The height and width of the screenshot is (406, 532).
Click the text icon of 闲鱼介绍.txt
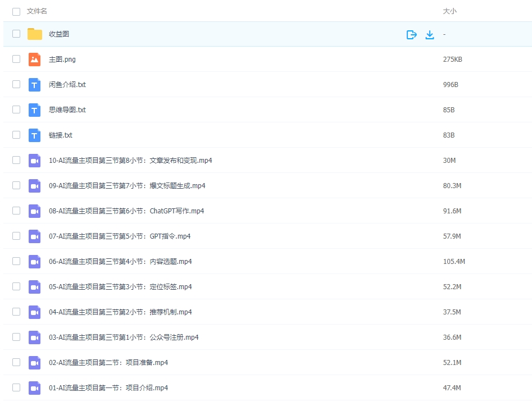(x=34, y=84)
